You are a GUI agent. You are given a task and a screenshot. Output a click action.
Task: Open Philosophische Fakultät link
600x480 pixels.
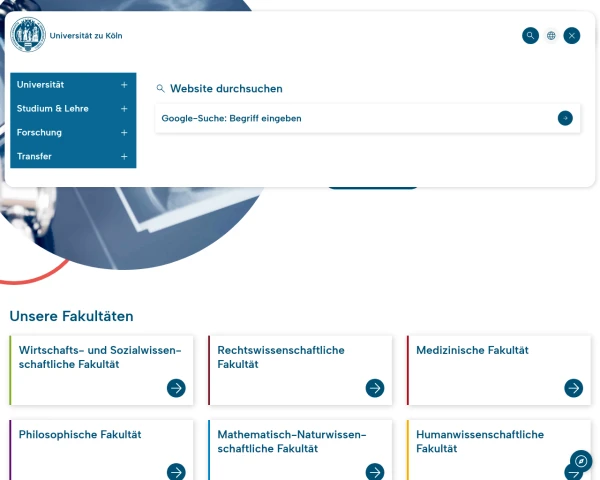point(80,434)
